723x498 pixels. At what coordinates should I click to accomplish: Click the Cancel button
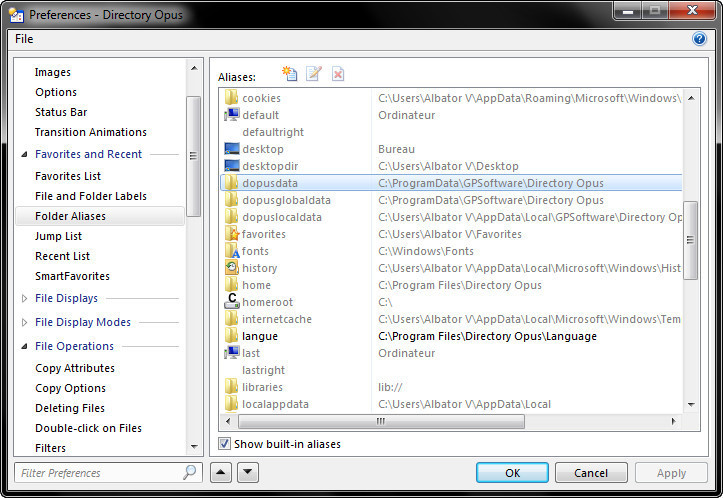pyautogui.click(x=591, y=473)
